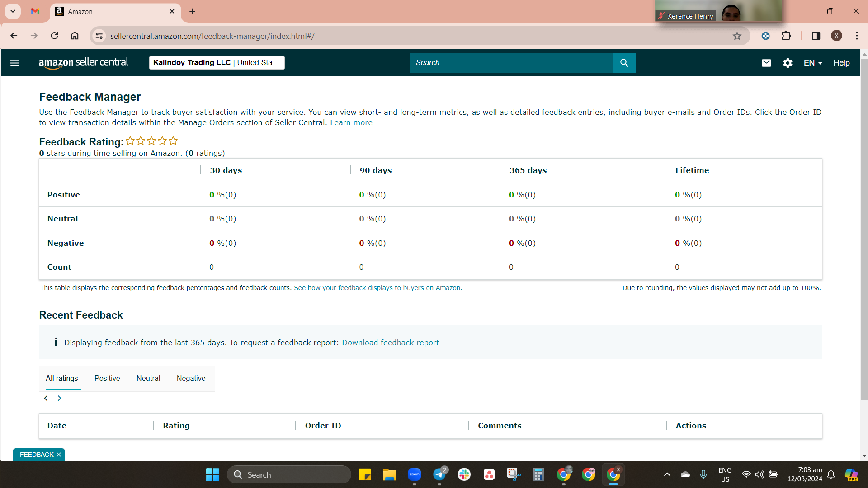The height and width of the screenshot is (488, 868).
Task: Bookmark this page with the star icon
Action: (x=737, y=36)
